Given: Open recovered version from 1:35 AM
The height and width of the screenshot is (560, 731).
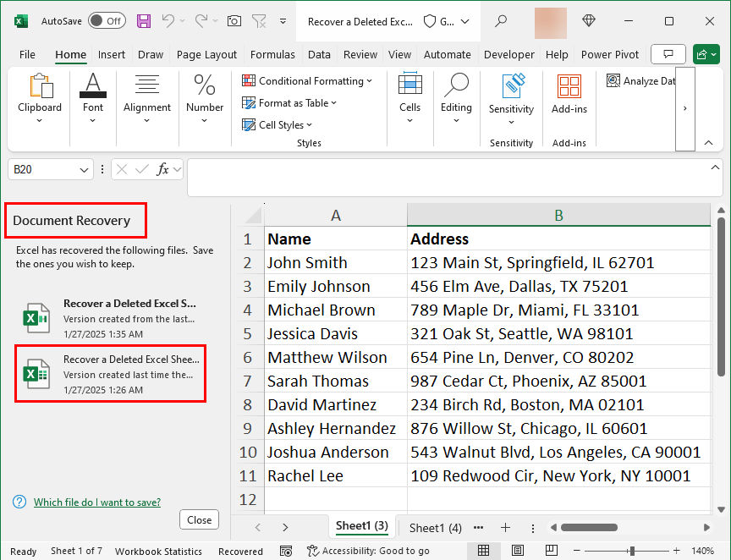Looking at the screenshot, I should [109, 318].
